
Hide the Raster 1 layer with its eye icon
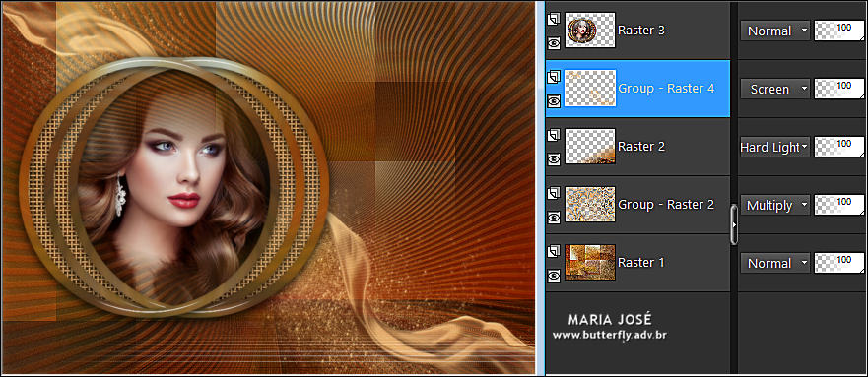click(554, 276)
